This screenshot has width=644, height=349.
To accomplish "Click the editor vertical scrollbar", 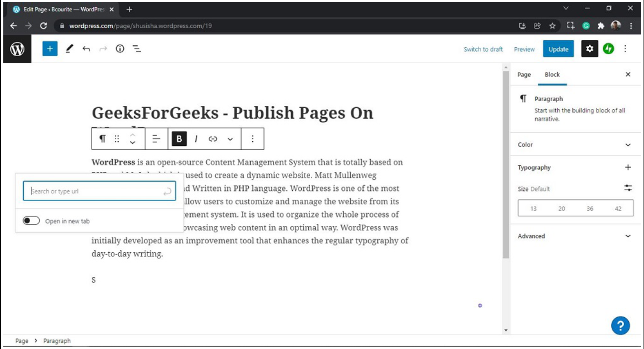I will pos(506,165).
